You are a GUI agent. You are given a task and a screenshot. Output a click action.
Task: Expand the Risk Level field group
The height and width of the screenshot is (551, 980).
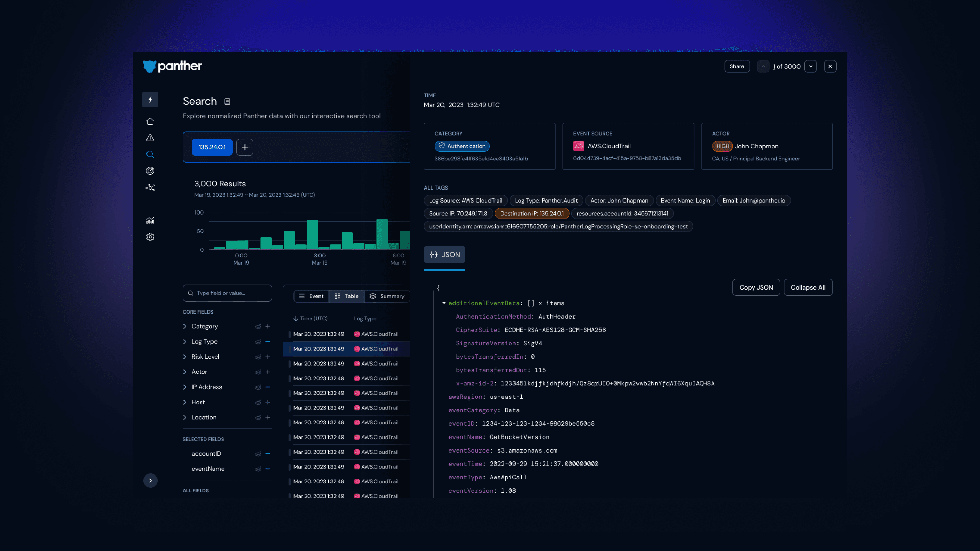click(185, 357)
